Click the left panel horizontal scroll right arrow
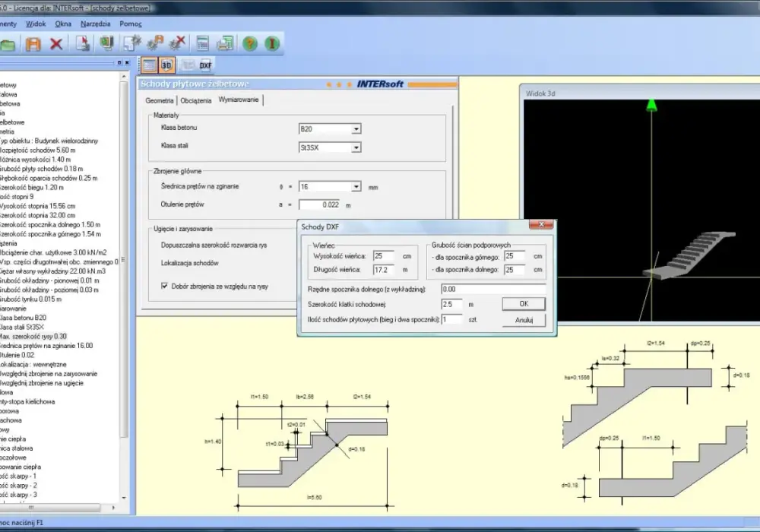Viewport: 760px width, 532px height. coord(113,508)
